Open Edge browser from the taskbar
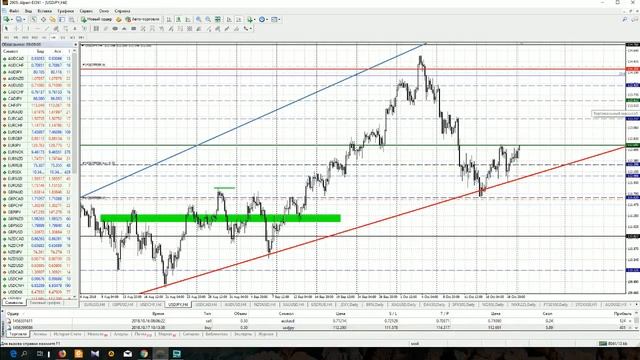This screenshot has width=640, height=360. coord(13,353)
